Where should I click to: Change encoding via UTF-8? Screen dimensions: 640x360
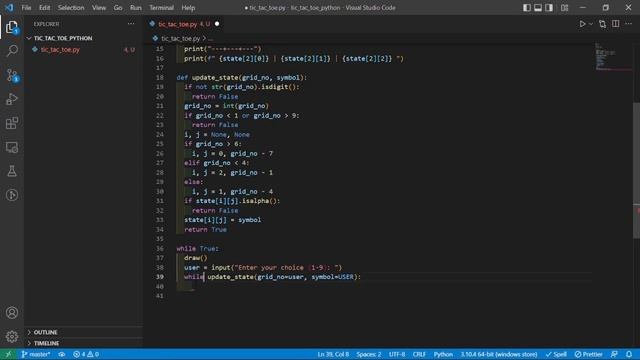pos(397,354)
